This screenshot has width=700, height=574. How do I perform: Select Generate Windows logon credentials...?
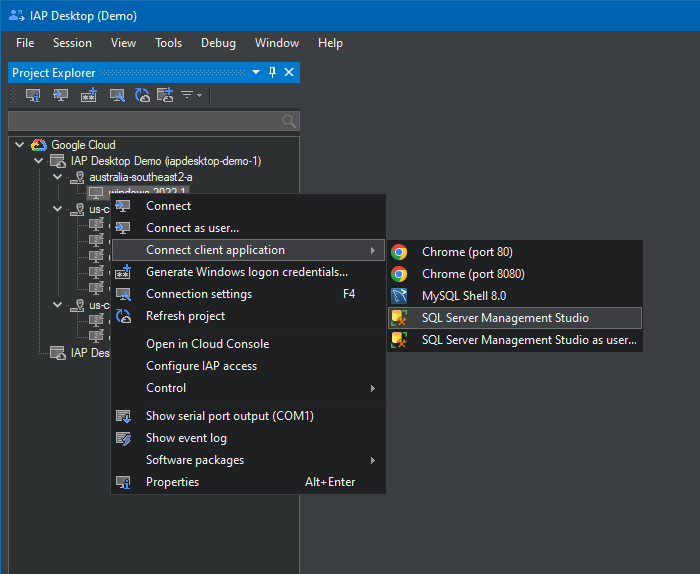click(x=248, y=272)
